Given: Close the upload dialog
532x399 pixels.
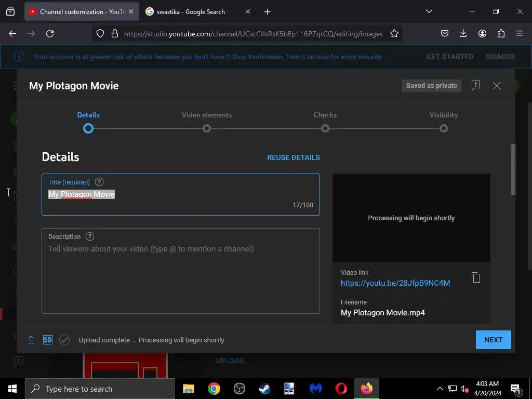Looking at the screenshot, I should [496, 86].
